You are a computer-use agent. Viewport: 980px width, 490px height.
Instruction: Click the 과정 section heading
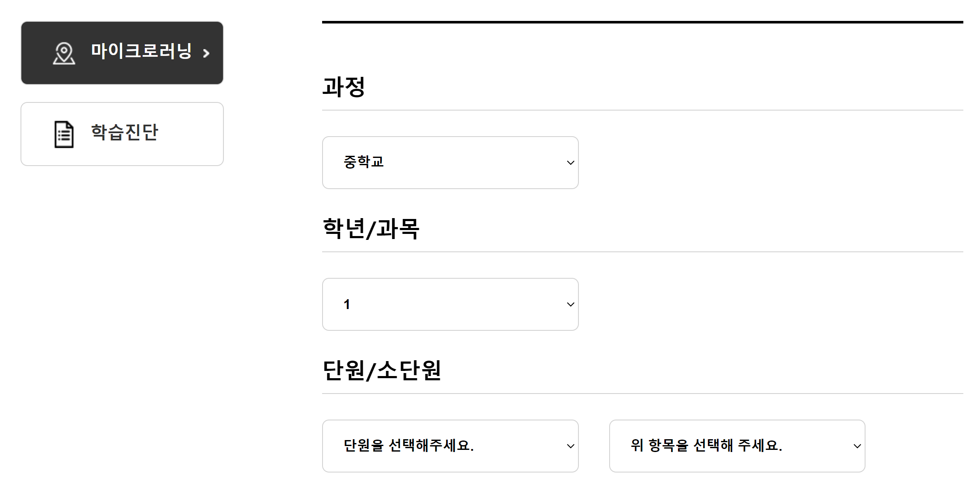click(x=344, y=87)
